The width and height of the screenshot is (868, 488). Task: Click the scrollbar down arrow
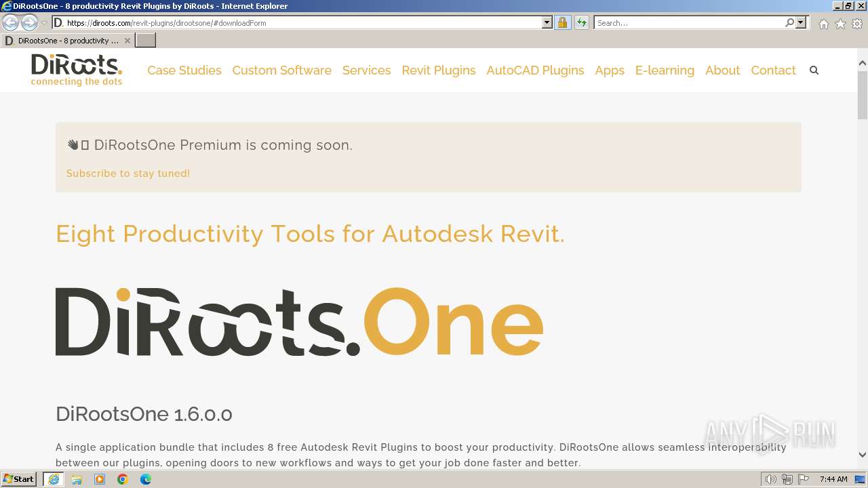pos(863,455)
